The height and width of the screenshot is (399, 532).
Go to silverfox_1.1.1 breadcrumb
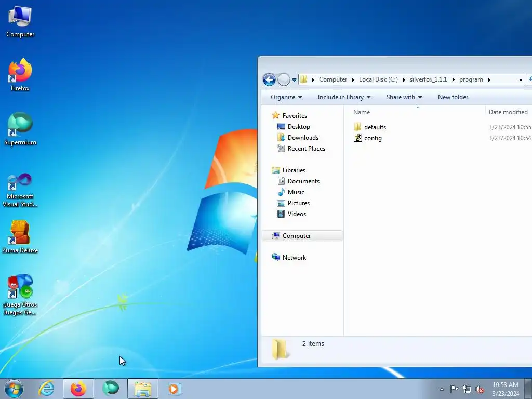click(x=428, y=79)
